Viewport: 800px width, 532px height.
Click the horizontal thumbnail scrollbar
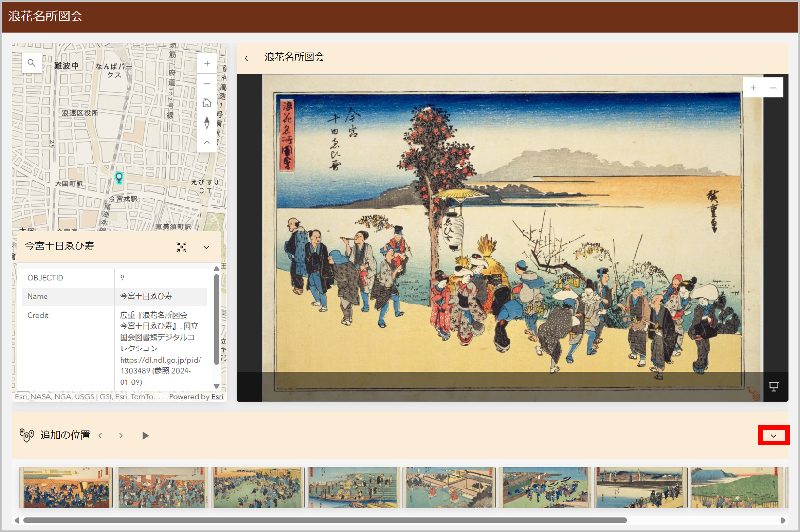324,520
